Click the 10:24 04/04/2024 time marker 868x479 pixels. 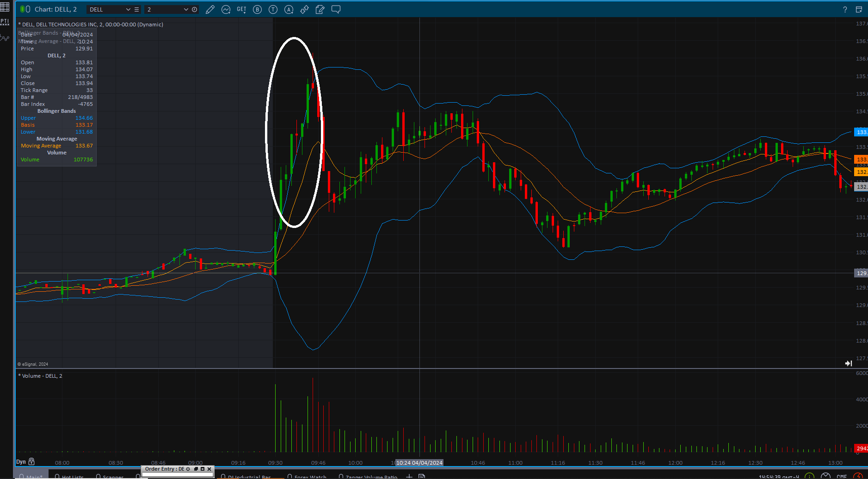[x=419, y=463]
